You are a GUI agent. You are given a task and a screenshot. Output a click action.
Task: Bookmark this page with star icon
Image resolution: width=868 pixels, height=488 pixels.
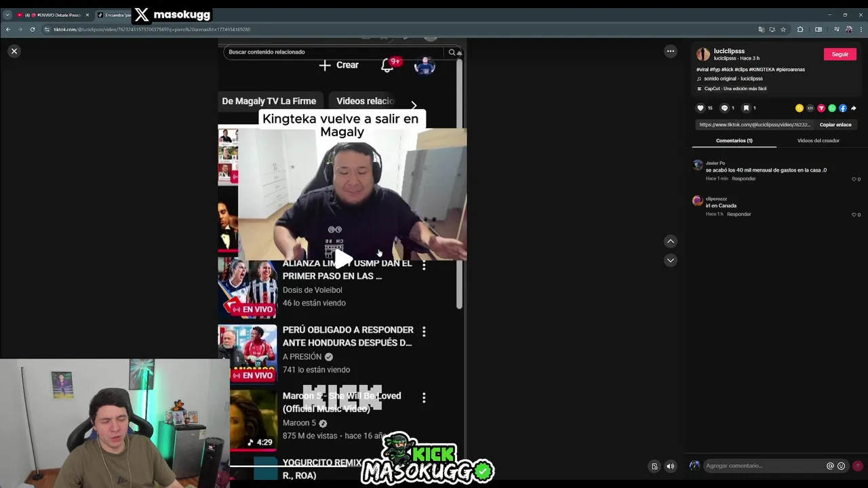click(783, 29)
